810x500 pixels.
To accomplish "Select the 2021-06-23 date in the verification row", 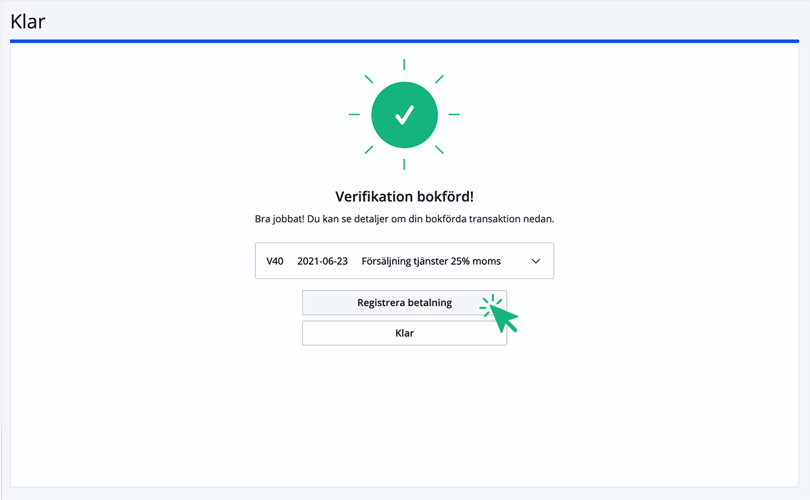I will [x=322, y=261].
